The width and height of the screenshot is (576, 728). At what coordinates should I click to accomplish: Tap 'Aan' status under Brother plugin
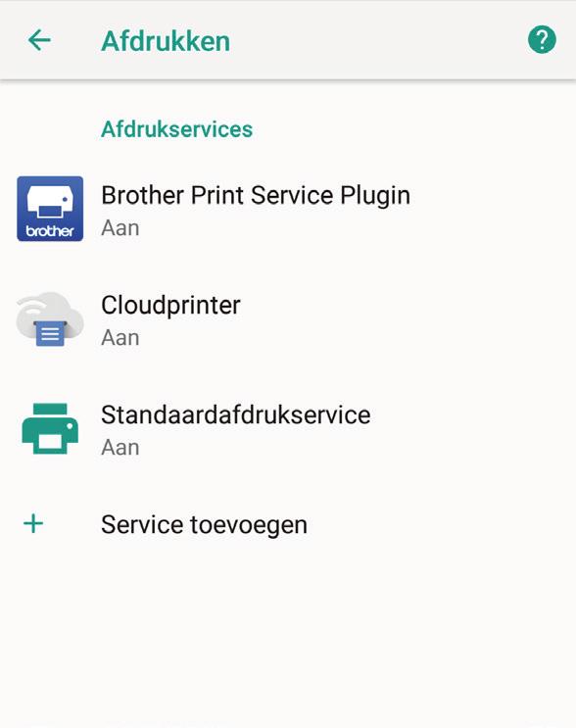(120, 228)
